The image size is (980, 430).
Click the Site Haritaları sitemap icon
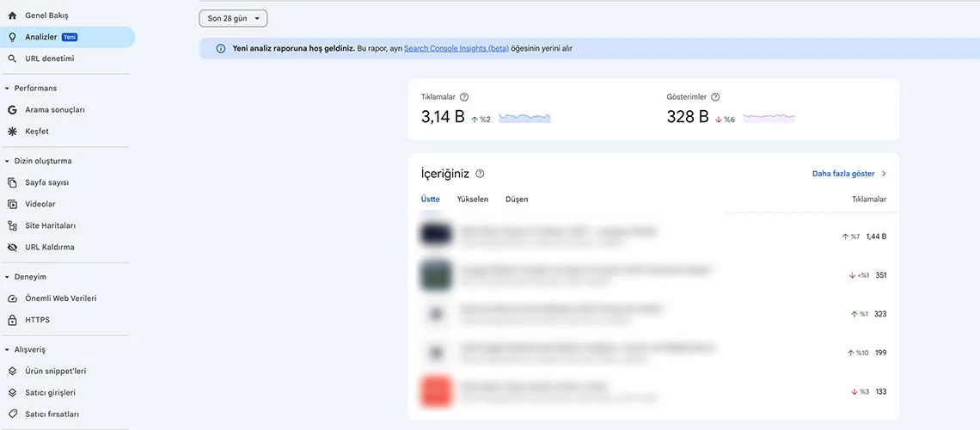(x=12, y=225)
